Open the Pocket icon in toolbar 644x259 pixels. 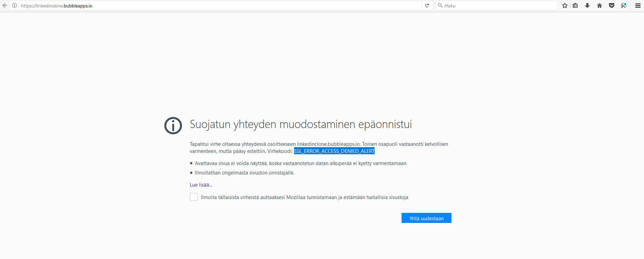[x=612, y=5]
